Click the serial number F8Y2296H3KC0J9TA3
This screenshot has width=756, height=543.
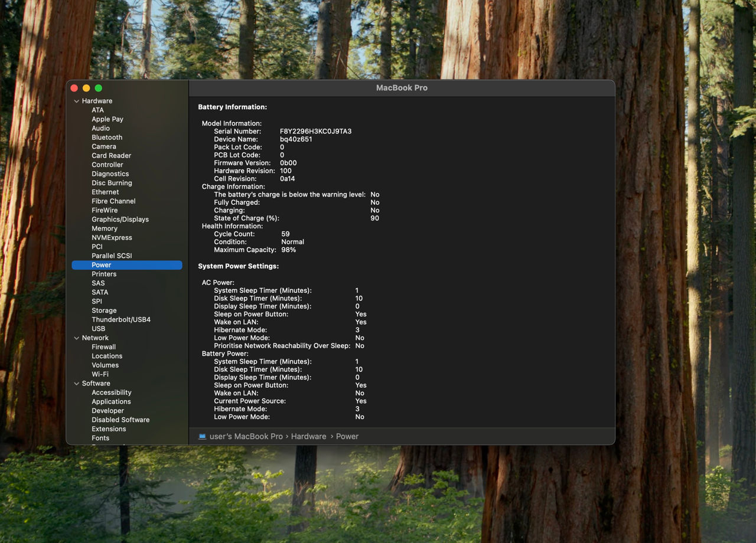(x=315, y=132)
